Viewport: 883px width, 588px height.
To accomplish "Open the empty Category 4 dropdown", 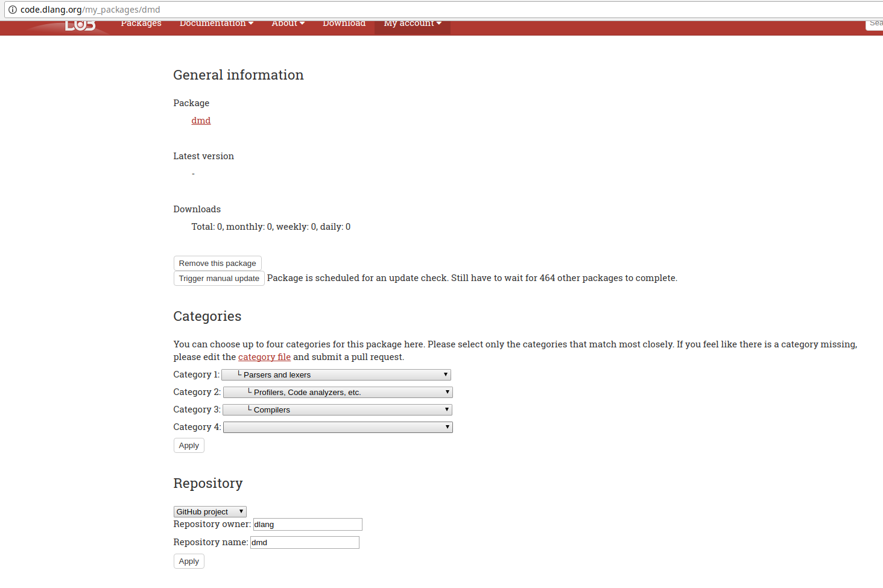I will pyautogui.click(x=338, y=427).
